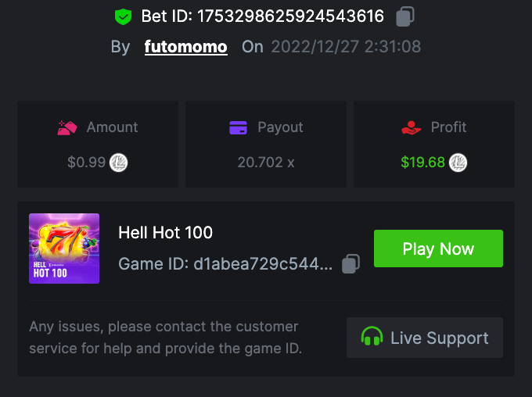The image size is (532, 397).
Task: Click the red Profit hand icon
Action: 411,127
